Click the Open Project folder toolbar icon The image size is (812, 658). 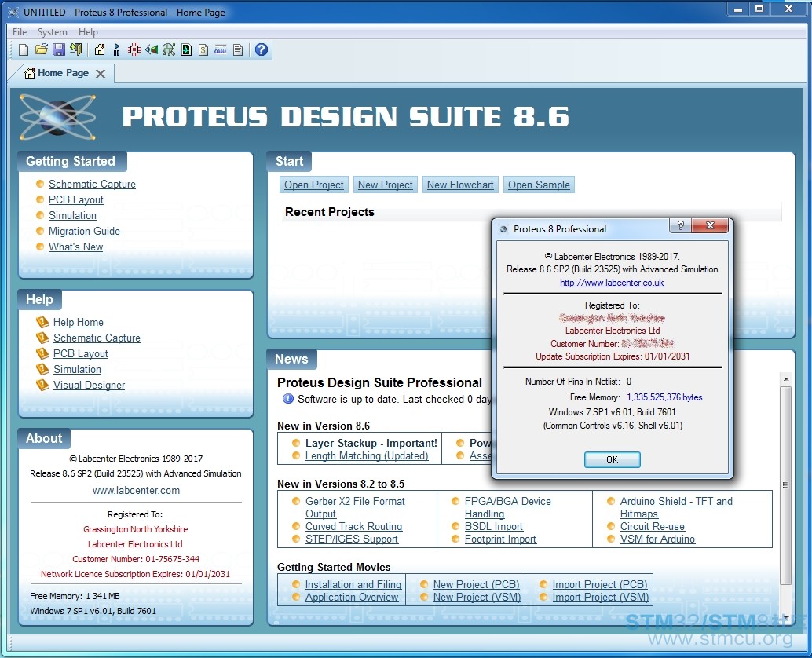(42, 49)
